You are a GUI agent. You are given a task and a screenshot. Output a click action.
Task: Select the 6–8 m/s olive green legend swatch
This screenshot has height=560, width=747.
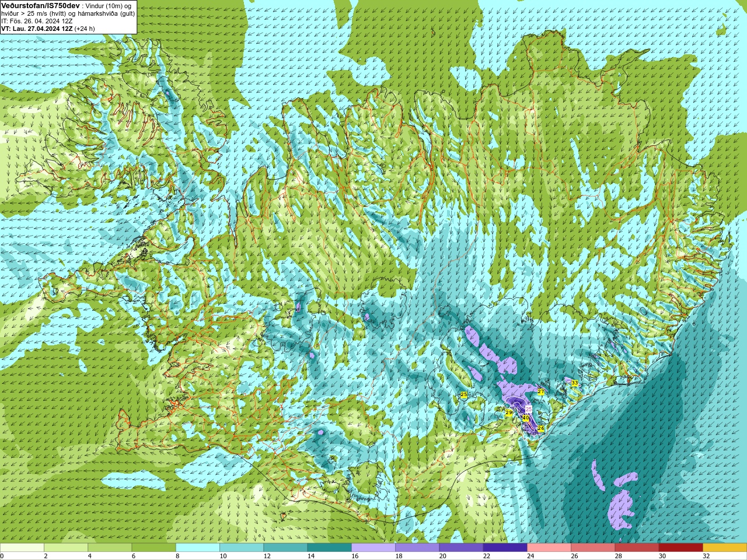pos(153,548)
